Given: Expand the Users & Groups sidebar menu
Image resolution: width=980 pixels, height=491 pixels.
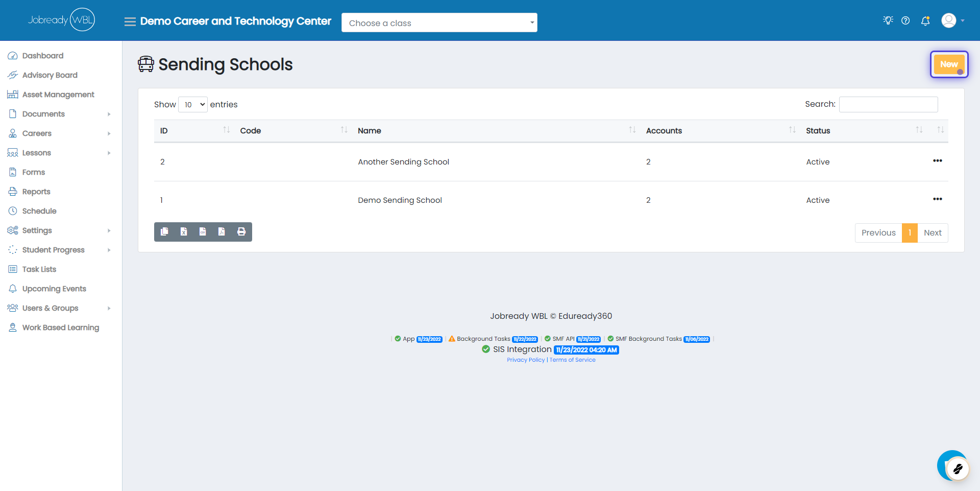Looking at the screenshot, I should tap(59, 308).
